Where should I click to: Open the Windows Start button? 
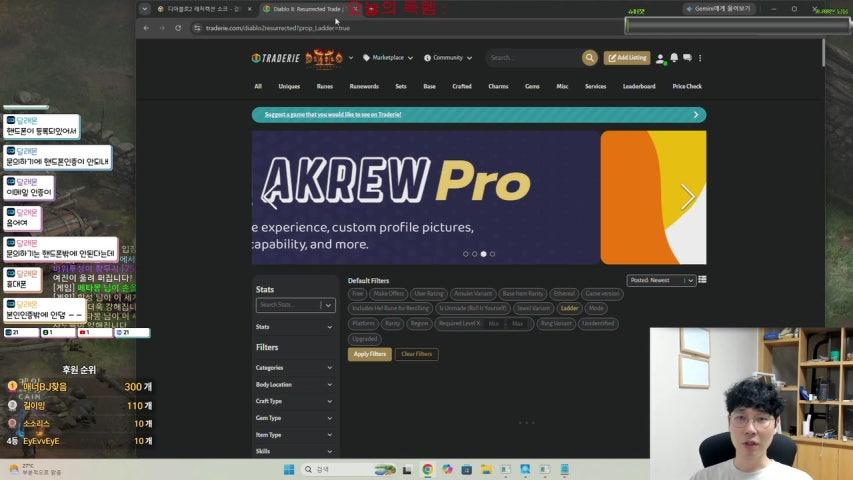[x=289, y=470]
